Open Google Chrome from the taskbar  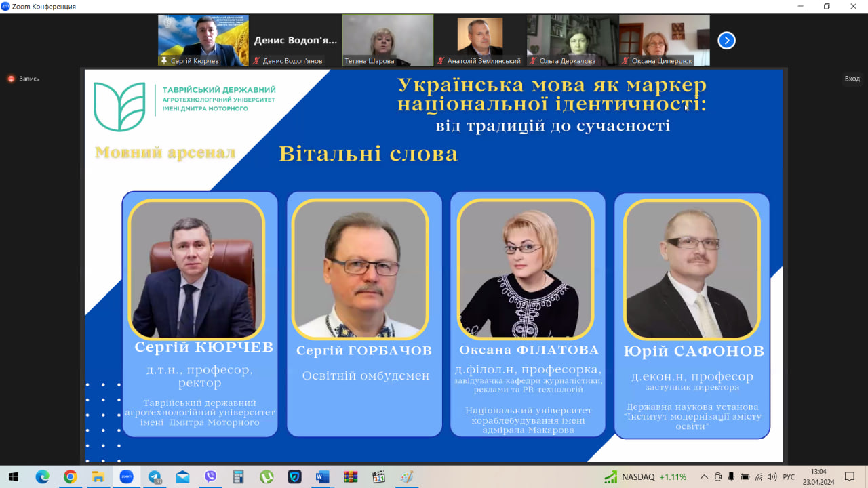click(70, 476)
